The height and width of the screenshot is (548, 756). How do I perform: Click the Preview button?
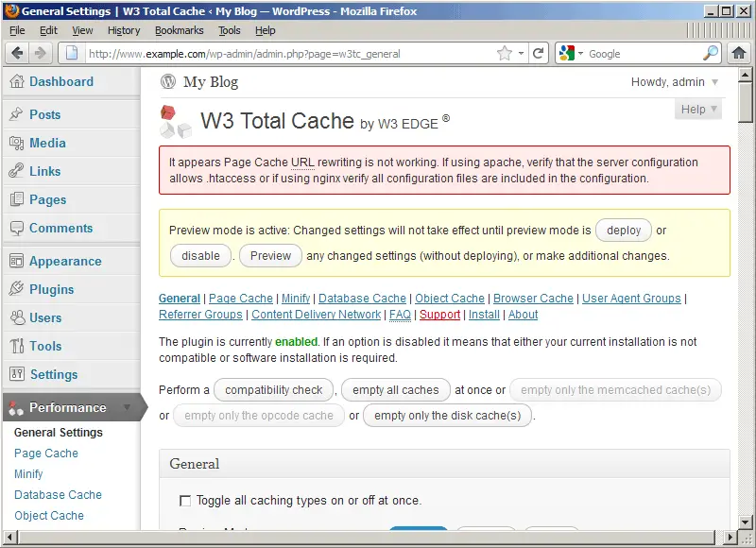[270, 256]
